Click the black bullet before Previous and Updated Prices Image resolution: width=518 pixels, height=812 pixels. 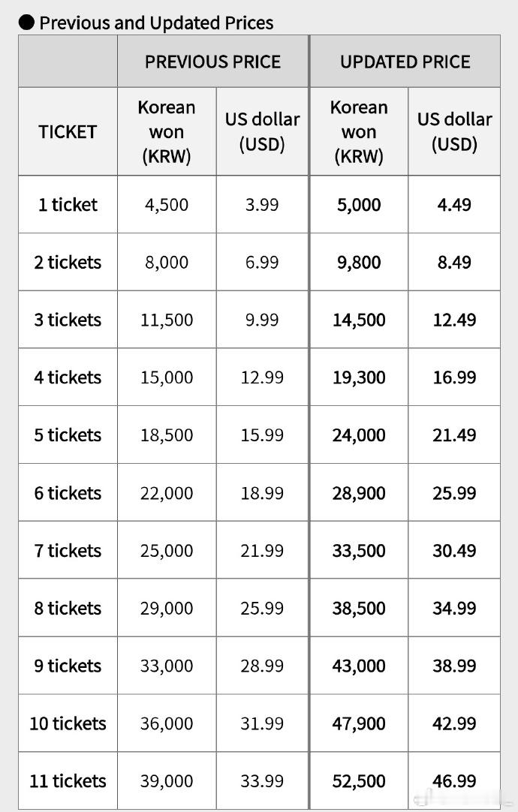click(x=26, y=23)
